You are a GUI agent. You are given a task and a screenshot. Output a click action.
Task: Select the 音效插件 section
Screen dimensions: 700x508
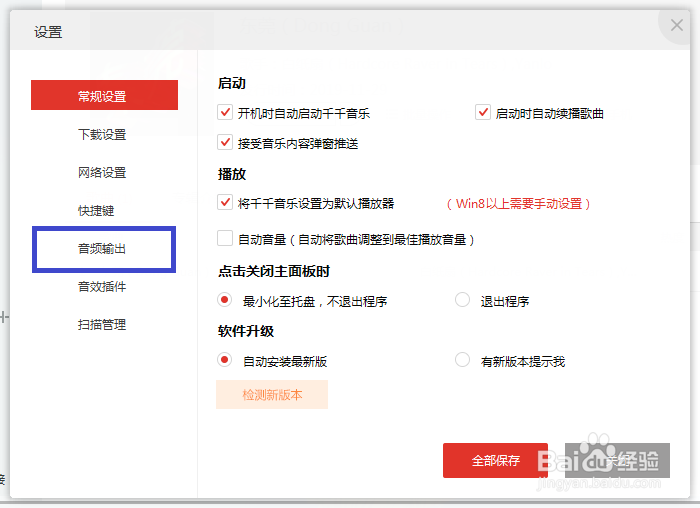(102, 287)
